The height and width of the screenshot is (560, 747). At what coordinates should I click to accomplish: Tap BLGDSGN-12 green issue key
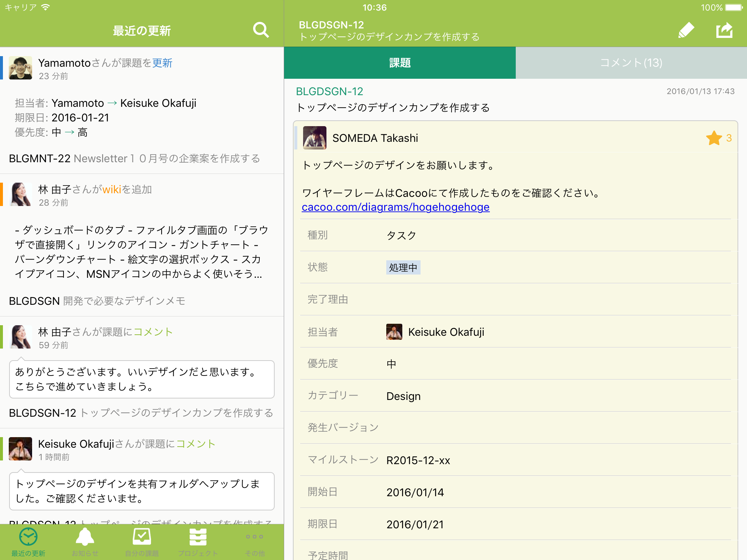pyautogui.click(x=329, y=92)
